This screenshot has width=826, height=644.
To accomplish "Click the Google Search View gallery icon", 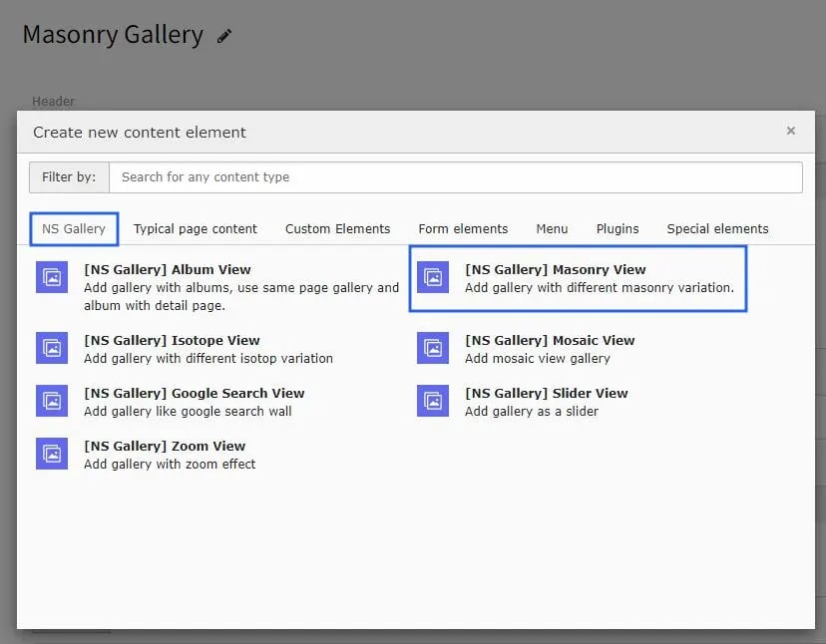I will [x=52, y=401].
